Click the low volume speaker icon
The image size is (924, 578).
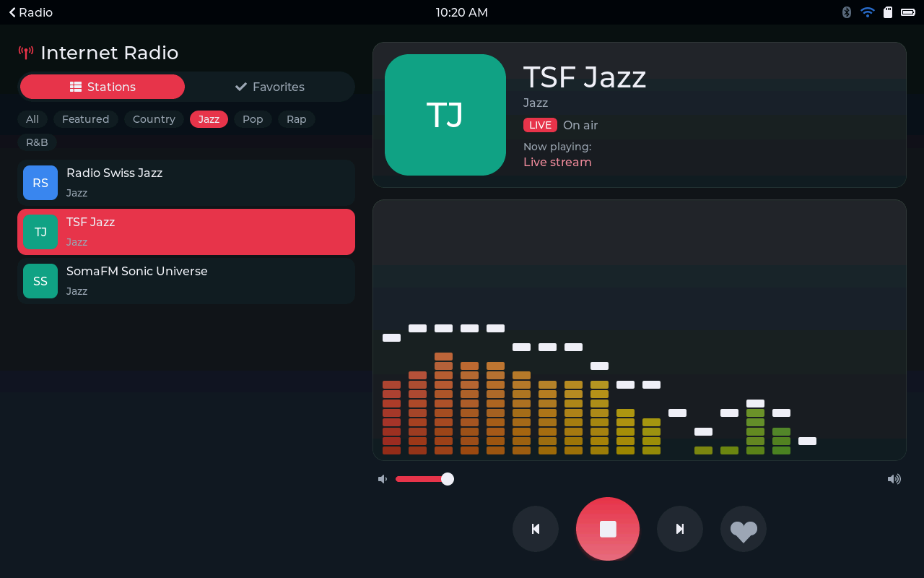[x=383, y=479]
